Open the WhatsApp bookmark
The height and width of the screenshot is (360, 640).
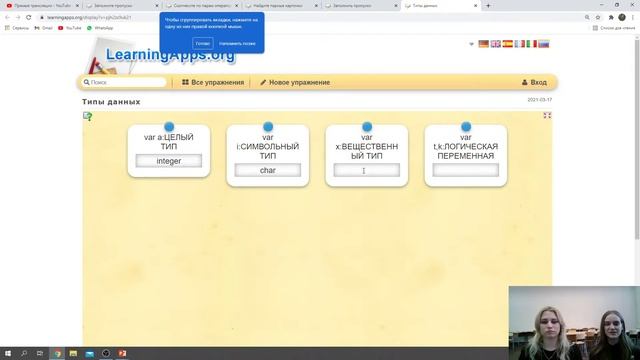tap(100, 28)
